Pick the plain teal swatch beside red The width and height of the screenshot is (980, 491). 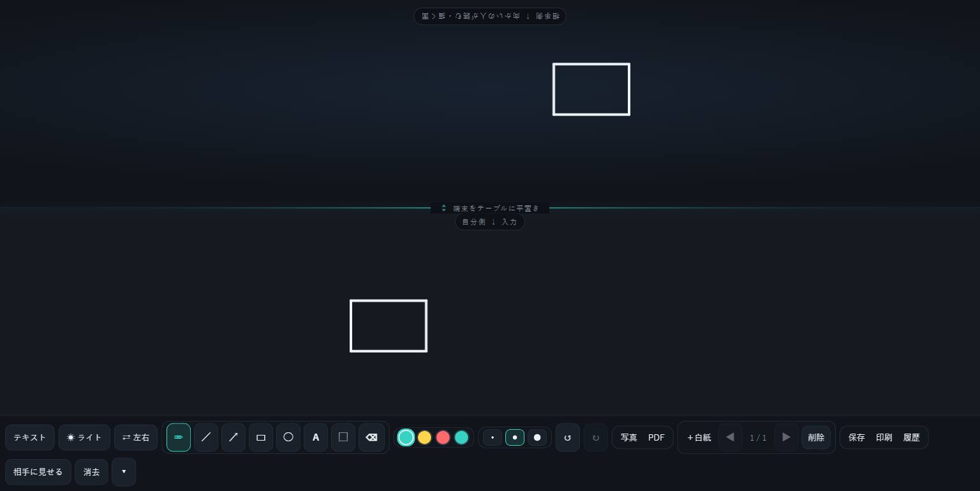coord(461,437)
